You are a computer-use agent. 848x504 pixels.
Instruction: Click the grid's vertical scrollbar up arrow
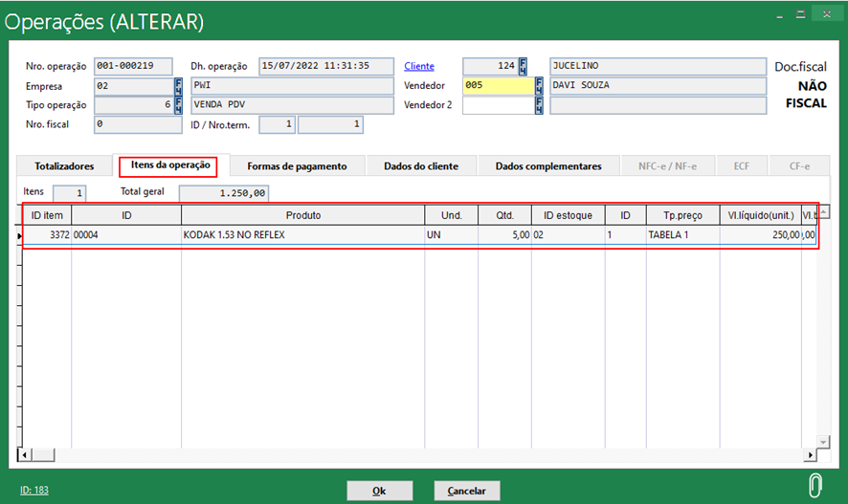pyautogui.click(x=822, y=213)
